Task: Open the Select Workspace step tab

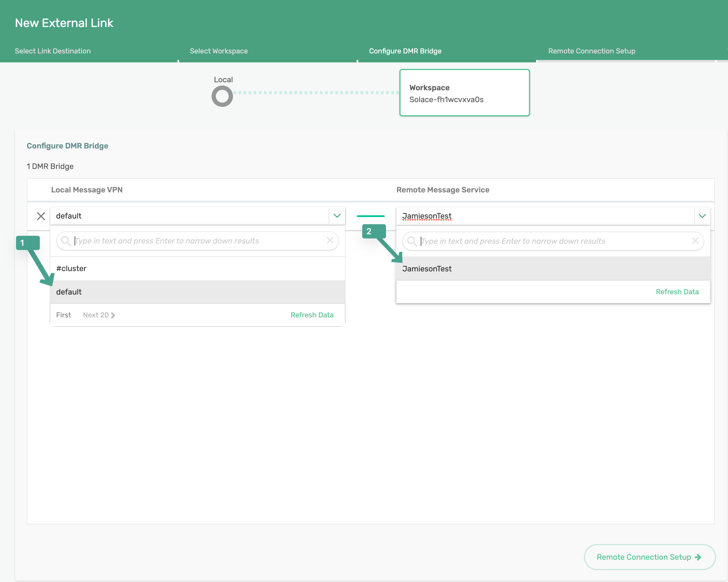Action: coord(218,51)
